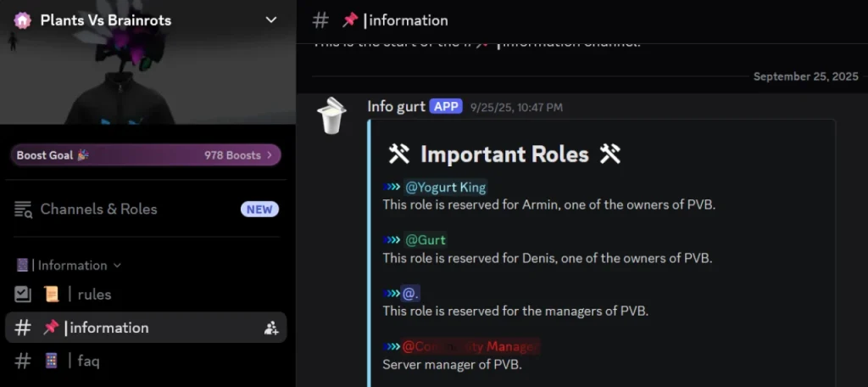Click the 978 Boosts arrow
This screenshot has height=387, width=868.
270,155
